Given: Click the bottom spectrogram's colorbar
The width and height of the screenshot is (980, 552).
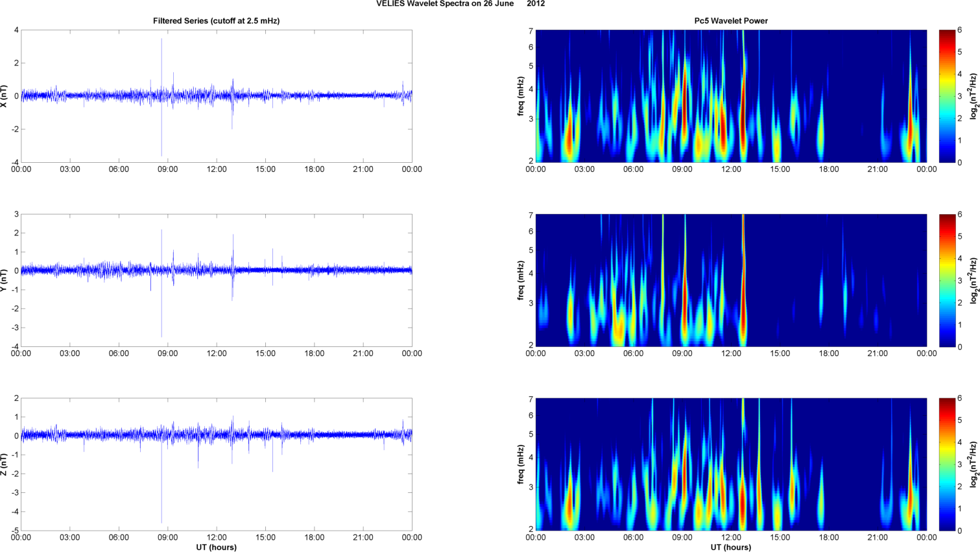Looking at the screenshot, I should pos(947,464).
